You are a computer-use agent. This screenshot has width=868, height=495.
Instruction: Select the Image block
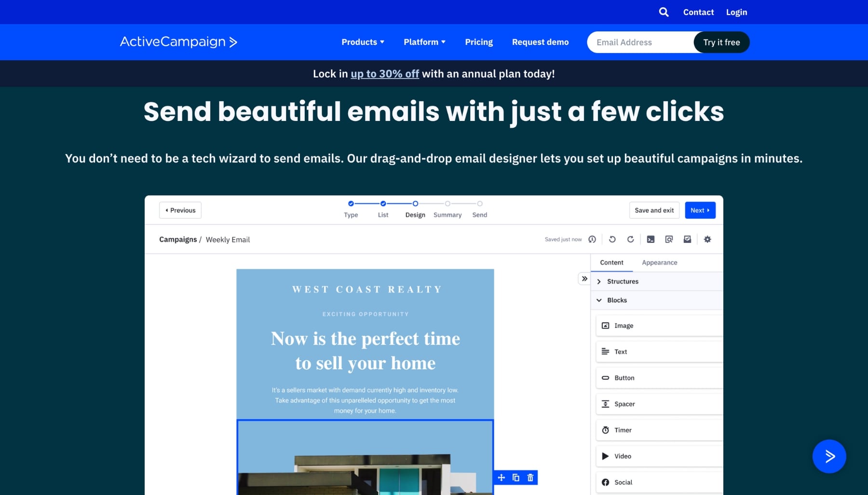659,326
